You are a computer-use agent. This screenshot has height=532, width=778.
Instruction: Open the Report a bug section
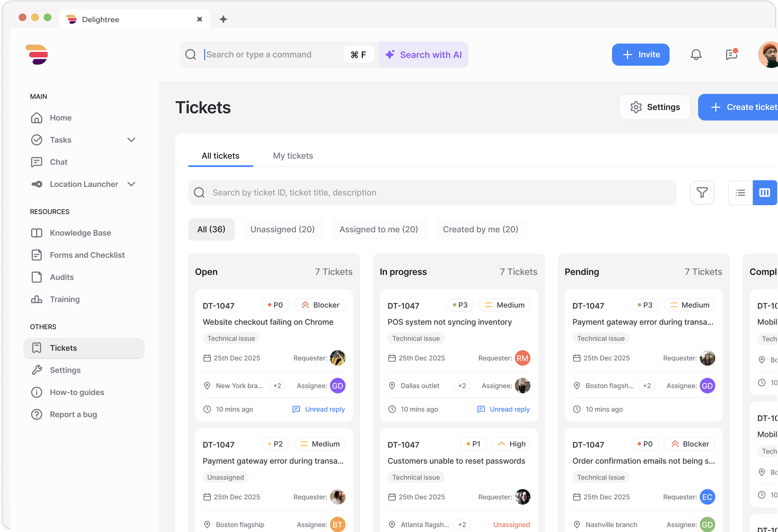point(74,414)
